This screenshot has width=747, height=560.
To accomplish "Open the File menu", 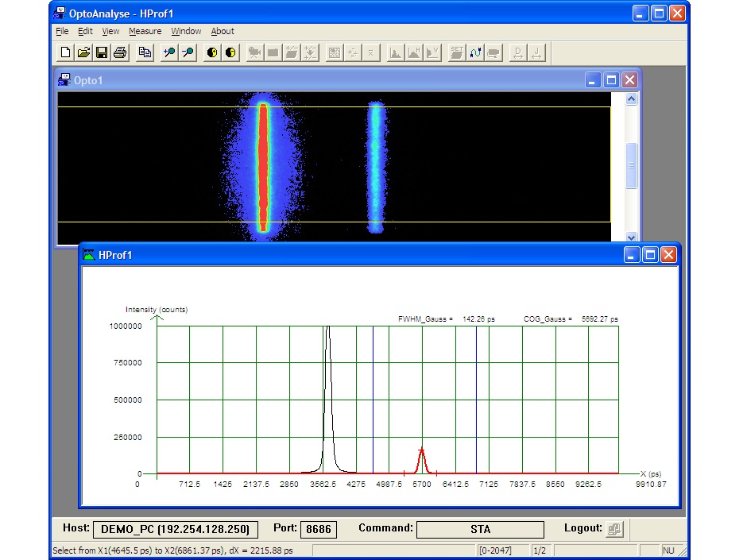I will tap(62, 31).
